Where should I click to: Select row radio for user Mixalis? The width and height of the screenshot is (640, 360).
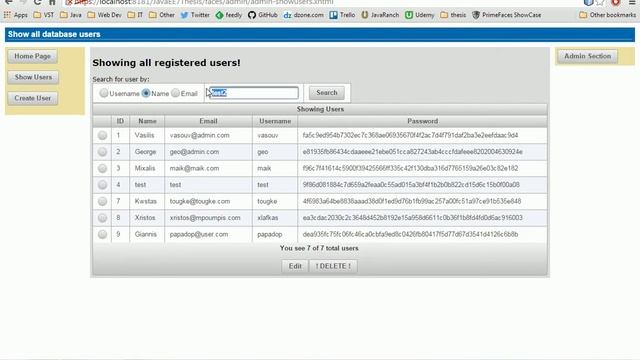(102, 168)
